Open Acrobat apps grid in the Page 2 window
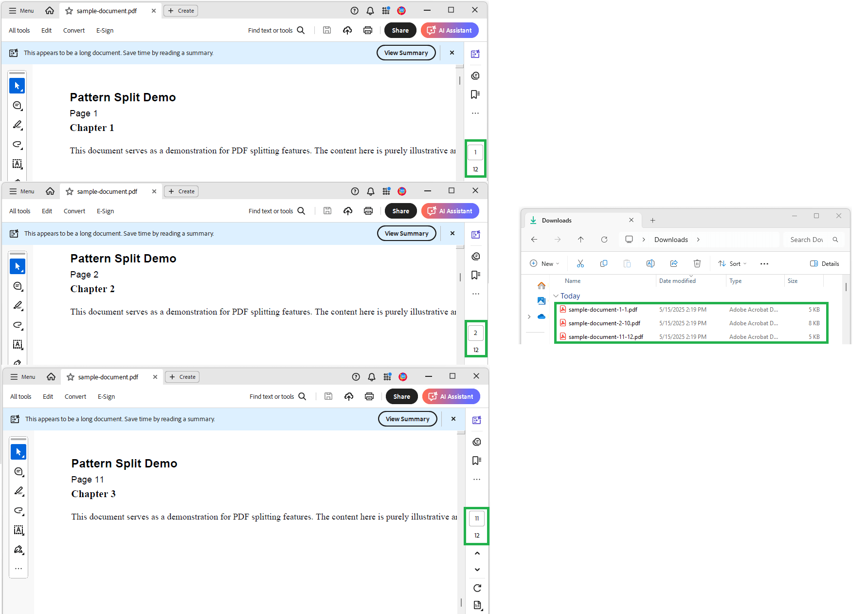 click(x=386, y=191)
